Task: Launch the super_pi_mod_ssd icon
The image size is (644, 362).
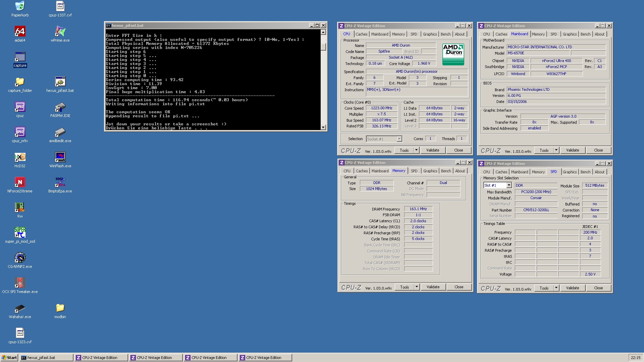Action: coord(20,232)
